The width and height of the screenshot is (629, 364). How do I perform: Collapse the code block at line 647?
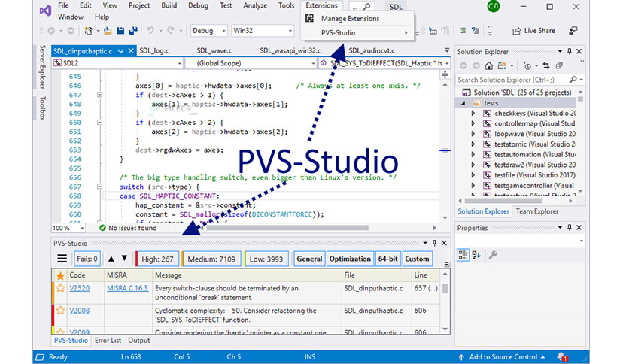tap(99, 95)
